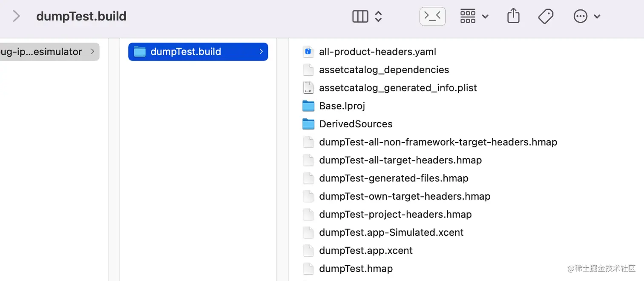This screenshot has height=281, width=644.
Task: Click the DerivedSources folder icon
Action: [308, 124]
